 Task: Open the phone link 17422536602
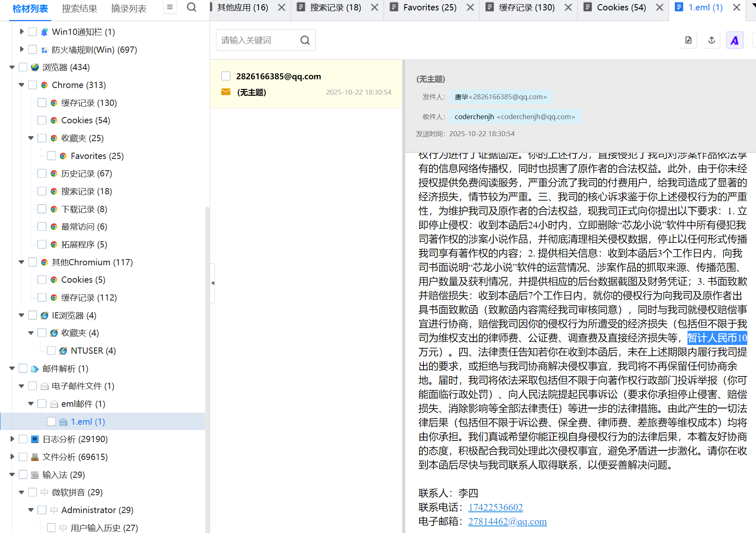point(495,507)
